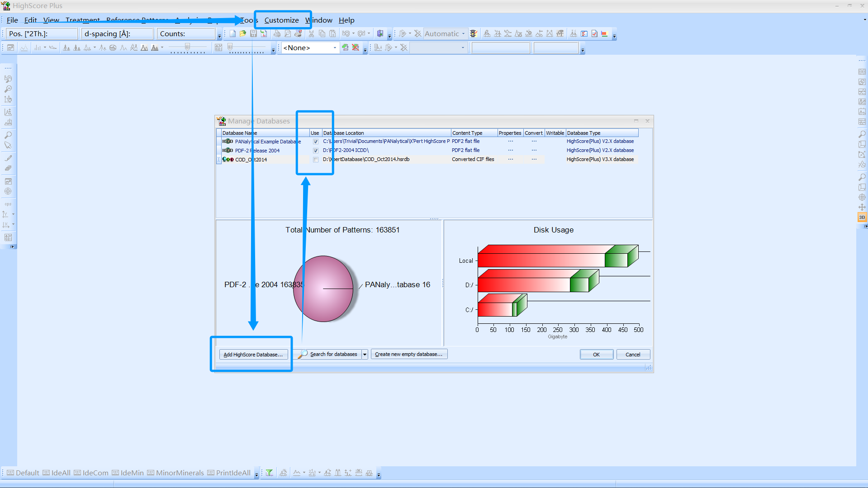Click the Save floppy disk icon
868x488 pixels.
(253, 33)
